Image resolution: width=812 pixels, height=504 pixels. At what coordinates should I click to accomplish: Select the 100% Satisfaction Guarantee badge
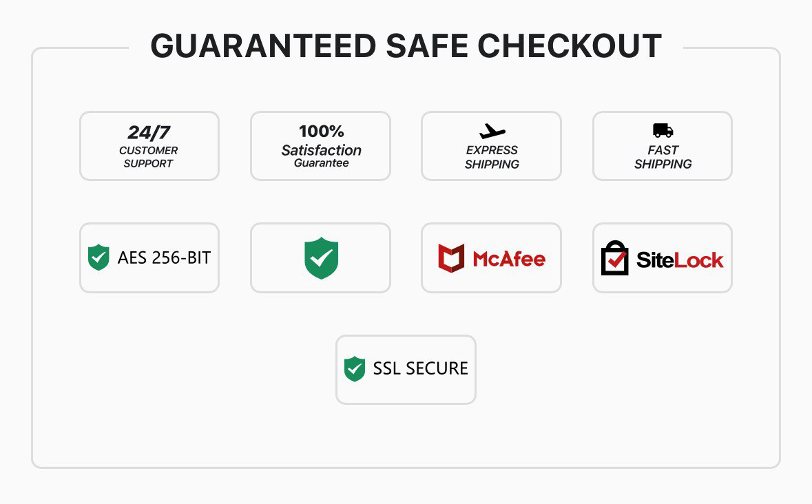(x=320, y=146)
